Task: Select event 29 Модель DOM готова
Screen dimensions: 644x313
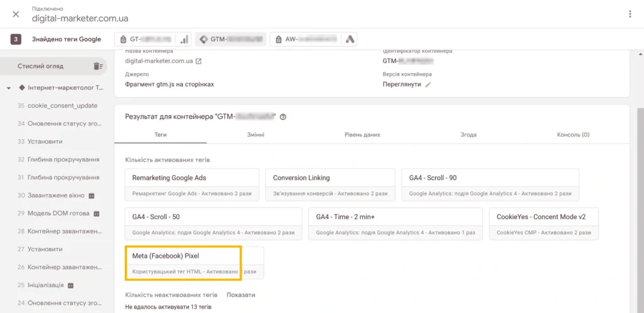Action: pos(53,213)
